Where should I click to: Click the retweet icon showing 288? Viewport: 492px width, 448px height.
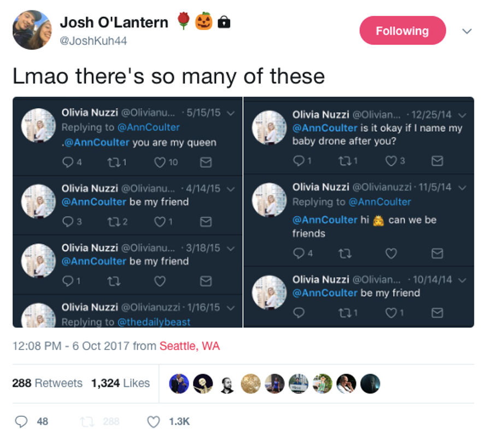[x=87, y=421]
